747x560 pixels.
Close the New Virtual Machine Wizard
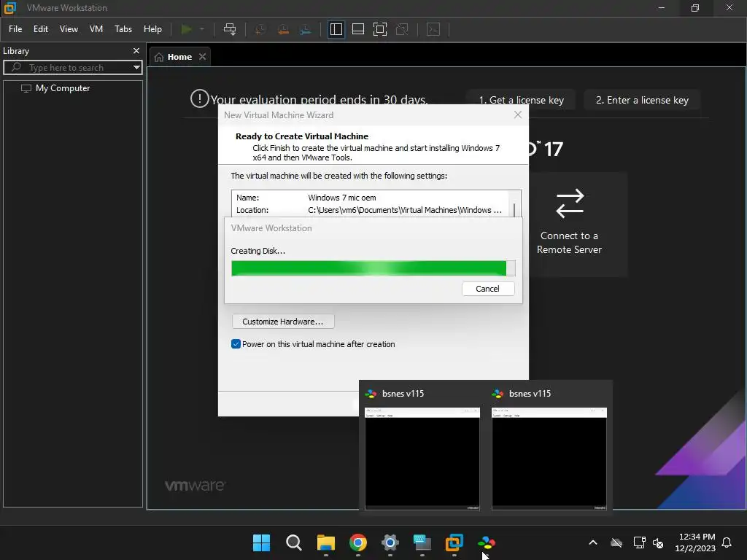click(x=518, y=114)
